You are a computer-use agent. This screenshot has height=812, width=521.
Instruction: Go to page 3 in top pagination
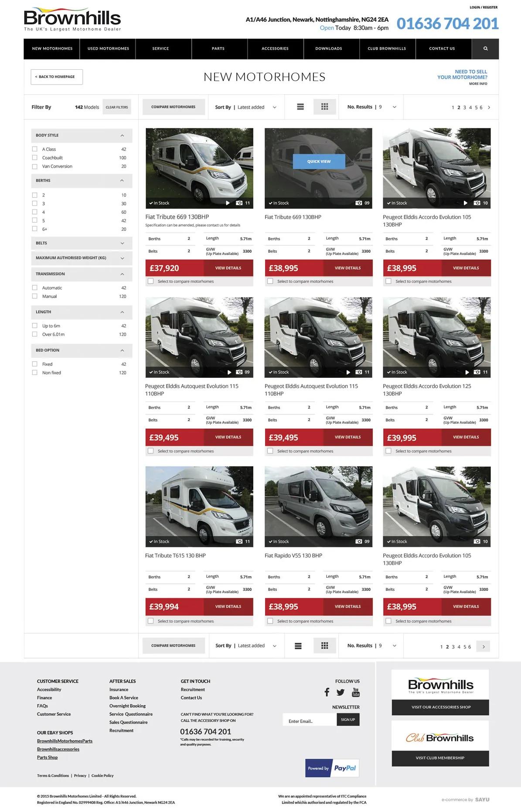[x=464, y=107]
